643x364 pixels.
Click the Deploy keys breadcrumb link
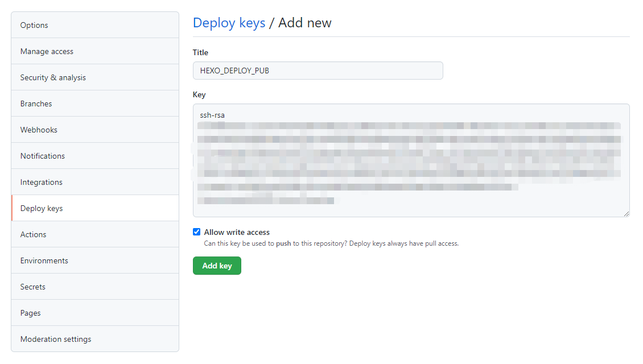pos(229,23)
